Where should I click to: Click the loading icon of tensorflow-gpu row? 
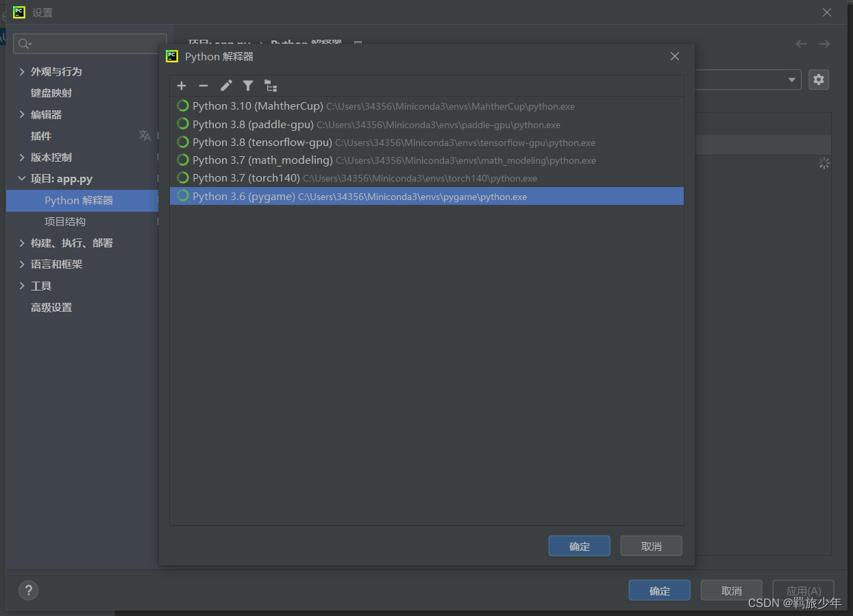[x=183, y=143]
